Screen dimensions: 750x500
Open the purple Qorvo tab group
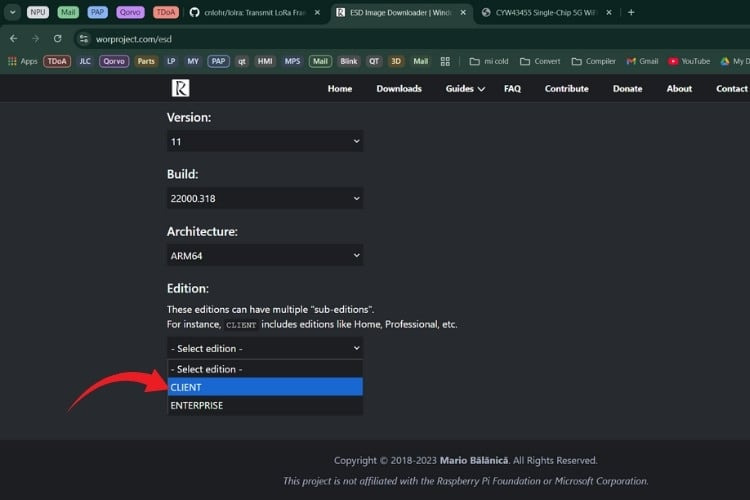tap(130, 12)
